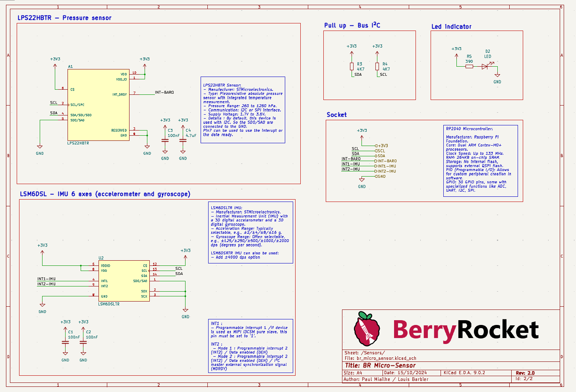Select the RP2040 Microcontroller note box

(x=480, y=161)
